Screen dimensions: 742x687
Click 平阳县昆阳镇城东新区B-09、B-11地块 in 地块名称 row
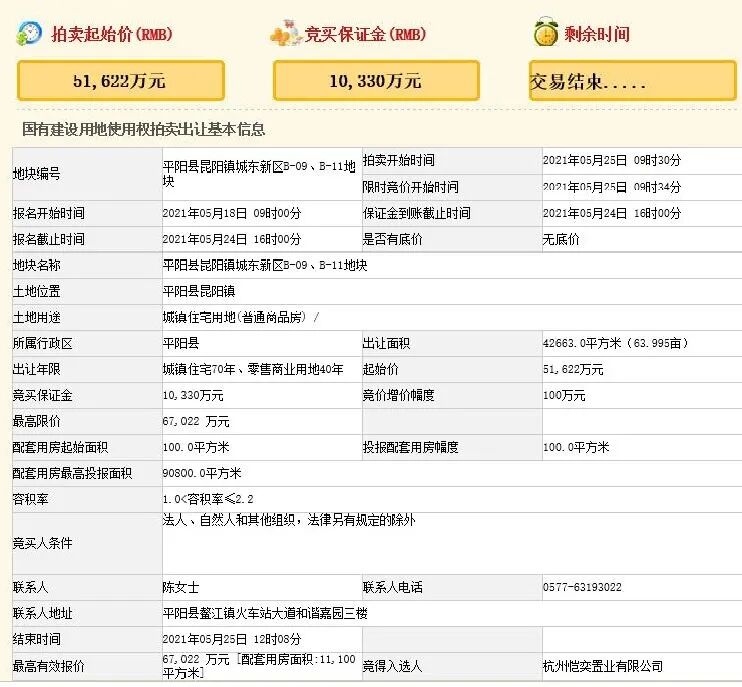(x=265, y=265)
